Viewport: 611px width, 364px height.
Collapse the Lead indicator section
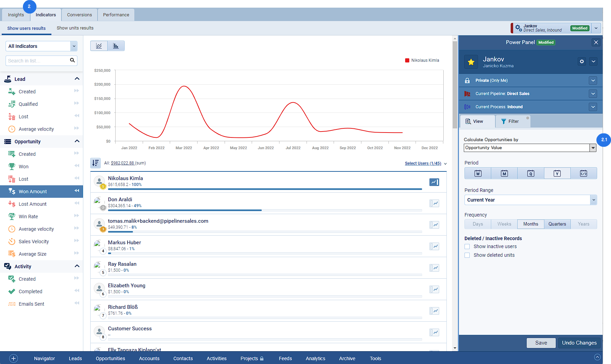click(77, 79)
